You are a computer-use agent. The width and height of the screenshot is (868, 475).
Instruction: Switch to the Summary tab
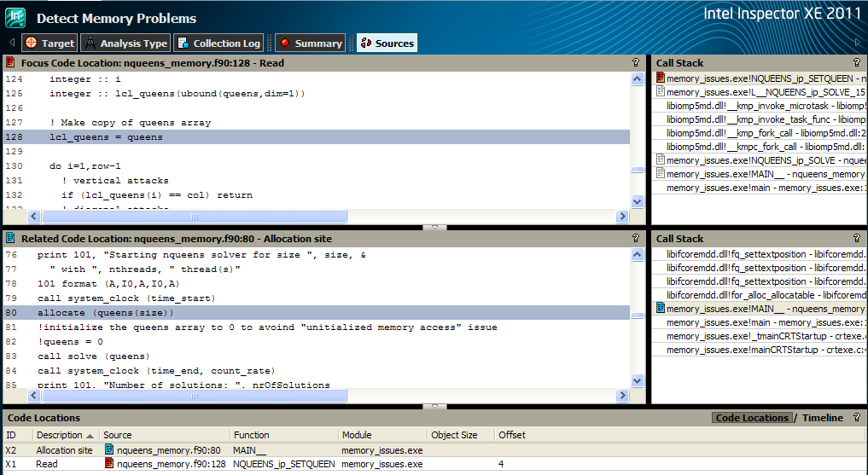pos(311,43)
